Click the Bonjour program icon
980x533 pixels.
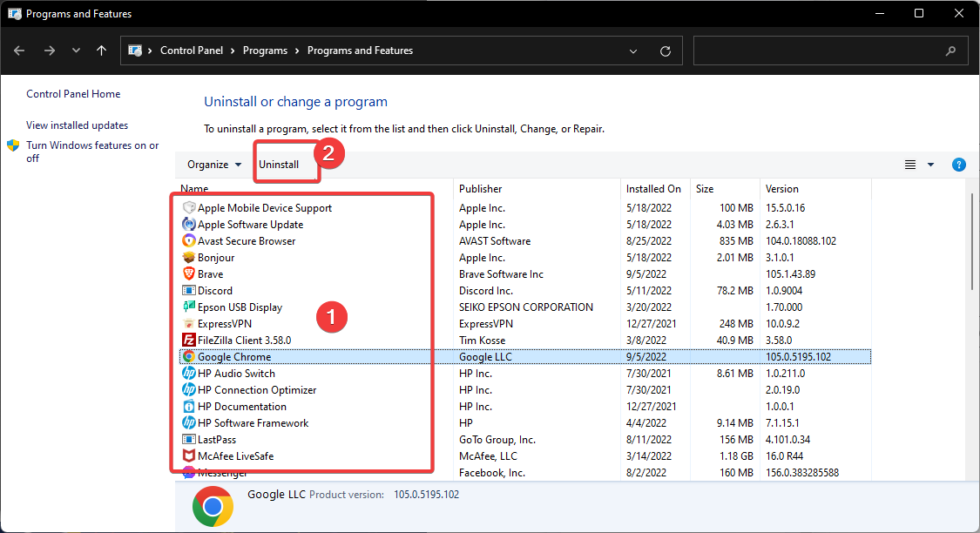189,258
